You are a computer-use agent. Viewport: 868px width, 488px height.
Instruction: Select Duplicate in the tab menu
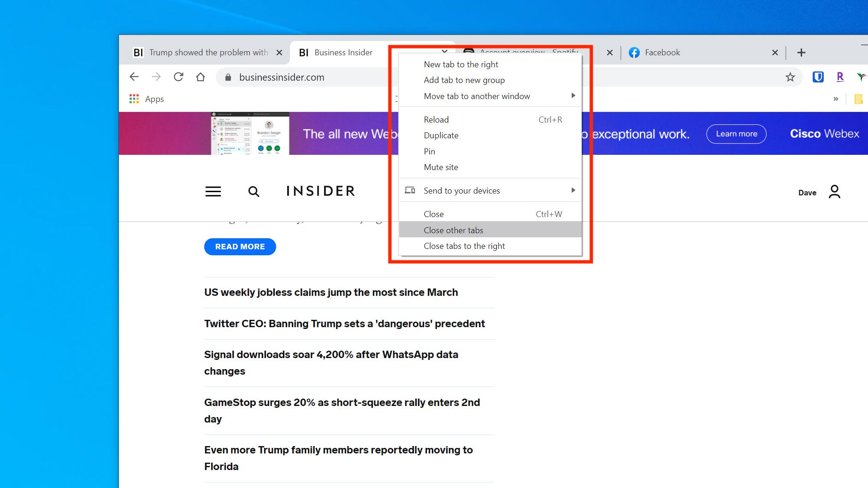(x=490, y=135)
